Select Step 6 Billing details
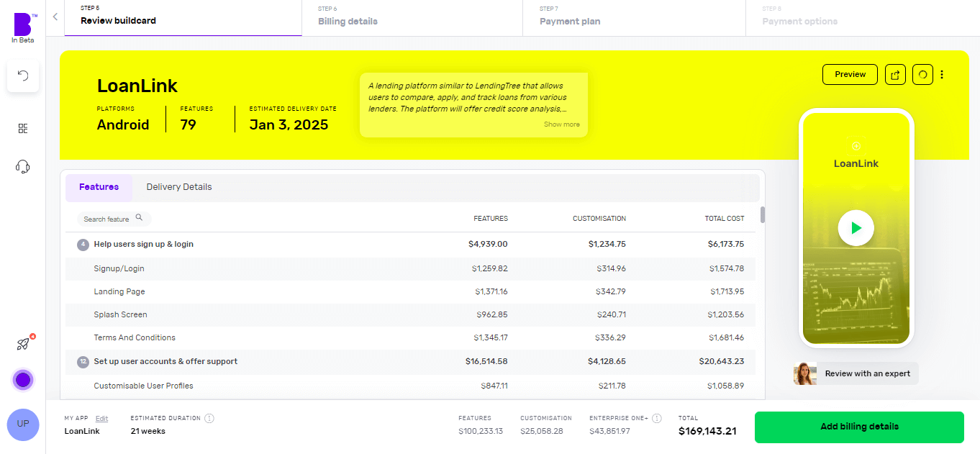This screenshot has height=454, width=980. point(412,17)
